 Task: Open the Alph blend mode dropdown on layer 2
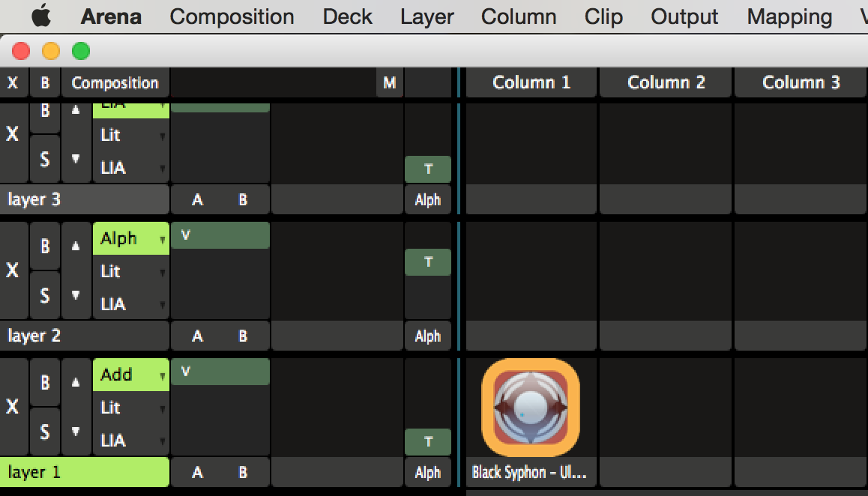pyautogui.click(x=131, y=238)
